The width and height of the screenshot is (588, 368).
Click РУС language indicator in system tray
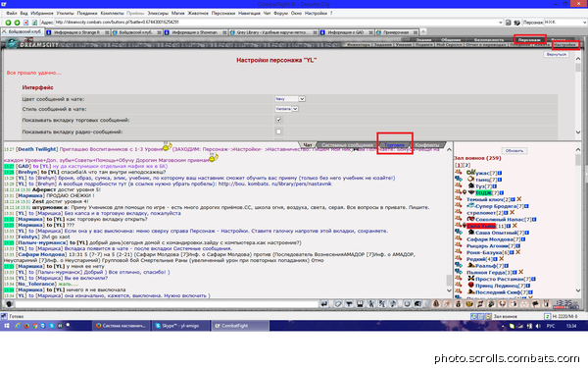pyautogui.click(x=551, y=326)
